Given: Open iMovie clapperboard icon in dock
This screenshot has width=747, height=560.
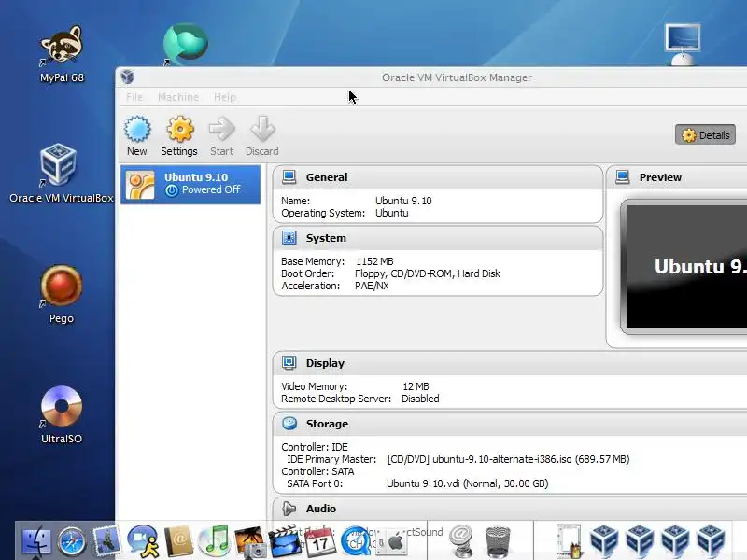Looking at the screenshot, I should pos(285,541).
